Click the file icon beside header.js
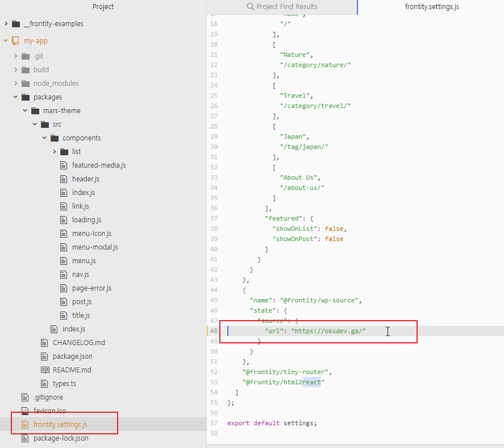504x448 pixels. [64, 179]
